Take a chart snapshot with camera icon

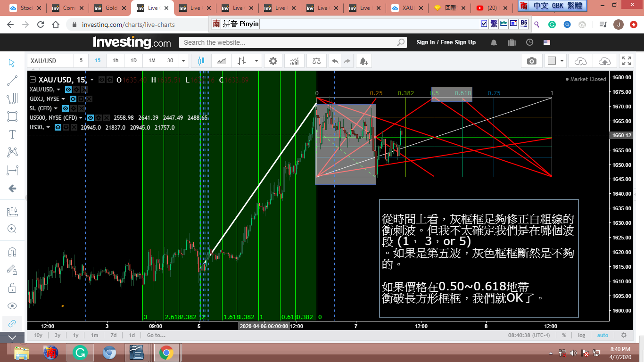(x=531, y=61)
